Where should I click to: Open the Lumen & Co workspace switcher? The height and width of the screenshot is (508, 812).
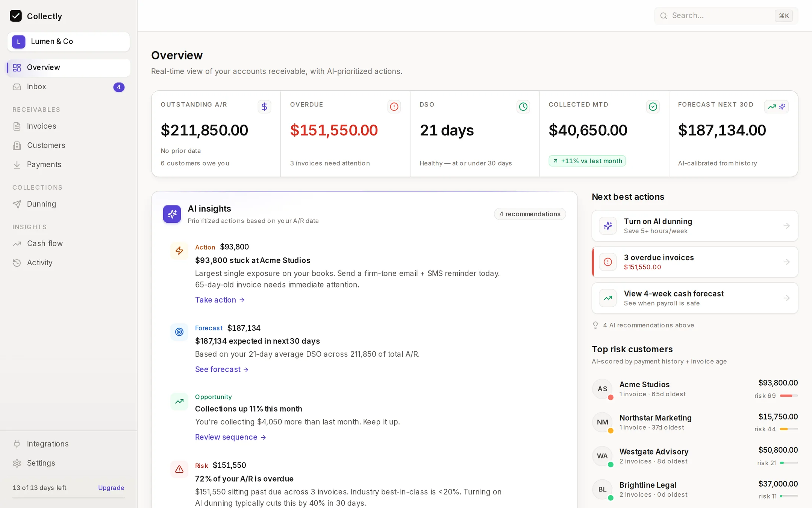pos(68,42)
